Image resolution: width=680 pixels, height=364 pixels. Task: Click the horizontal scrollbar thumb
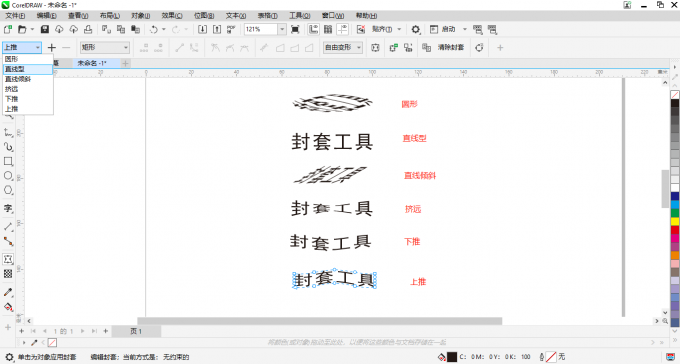(x=320, y=321)
